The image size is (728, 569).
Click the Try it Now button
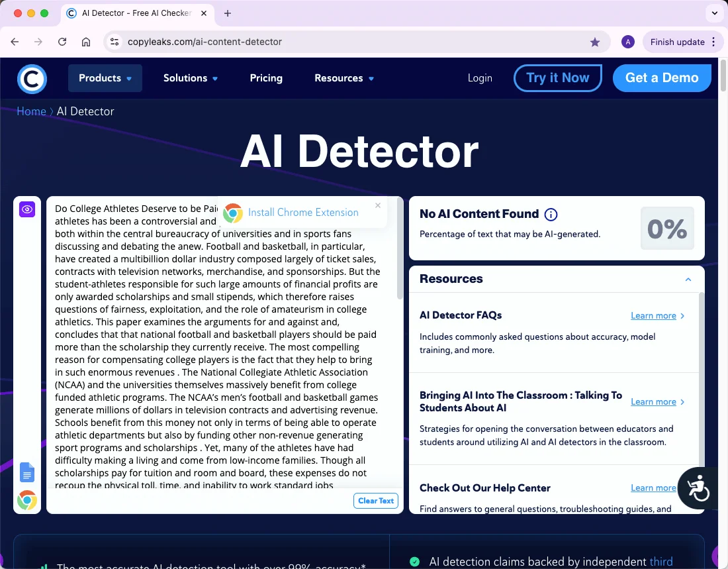[x=558, y=78]
